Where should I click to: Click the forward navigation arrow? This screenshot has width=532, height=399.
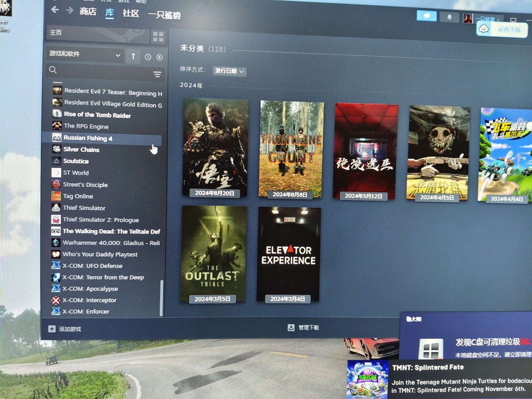69,10
